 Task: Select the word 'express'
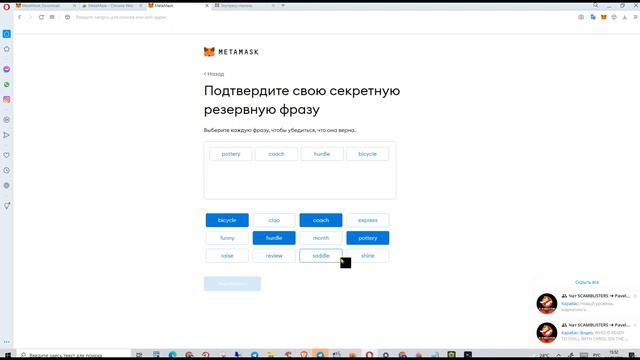(x=368, y=220)
